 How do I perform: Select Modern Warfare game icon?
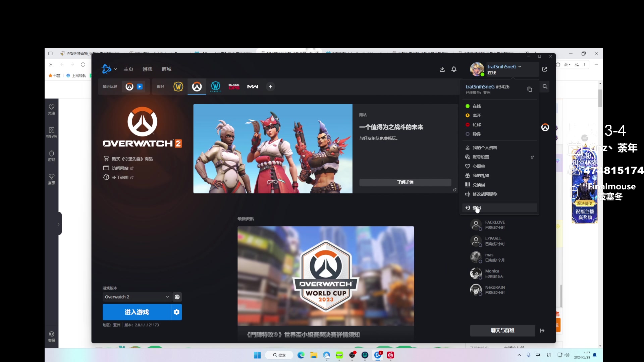click(253, 87)
